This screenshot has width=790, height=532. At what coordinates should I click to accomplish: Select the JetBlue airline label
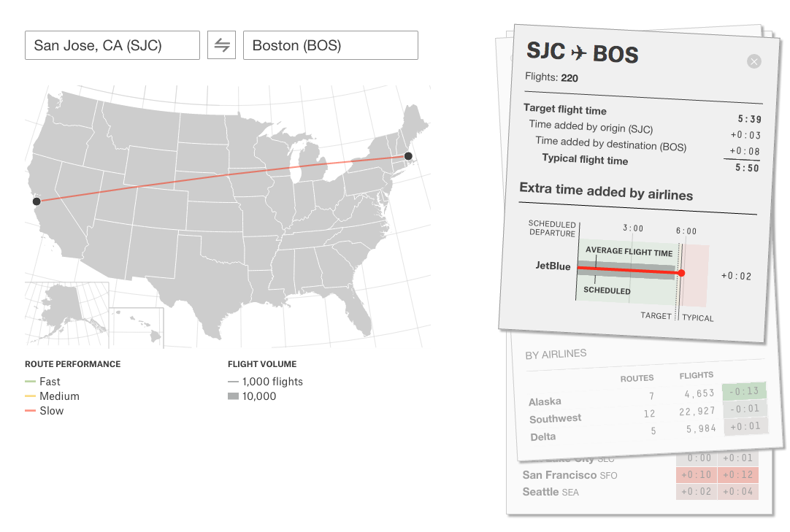click(553, 266)
